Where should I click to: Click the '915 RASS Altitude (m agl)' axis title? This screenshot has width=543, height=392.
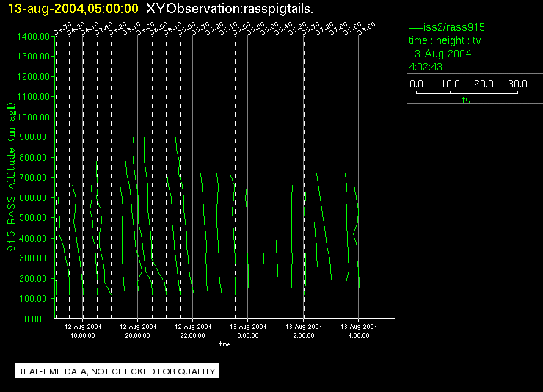12,177
